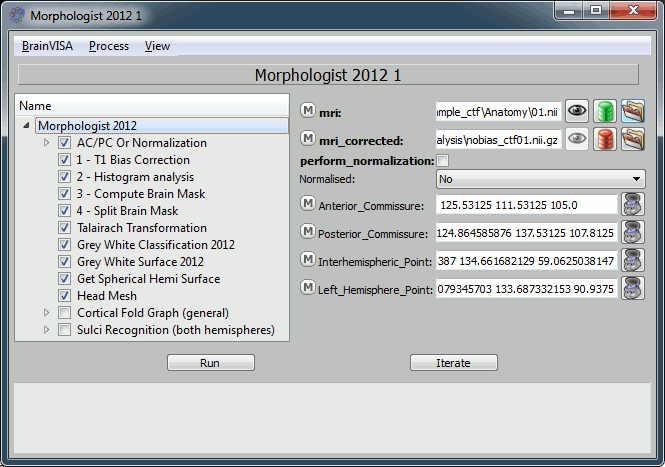This screenshot has height=467, width=665.
Task: Click the M marker beside Left_Hemisphere_Point
Action: [x=308, y=288]
